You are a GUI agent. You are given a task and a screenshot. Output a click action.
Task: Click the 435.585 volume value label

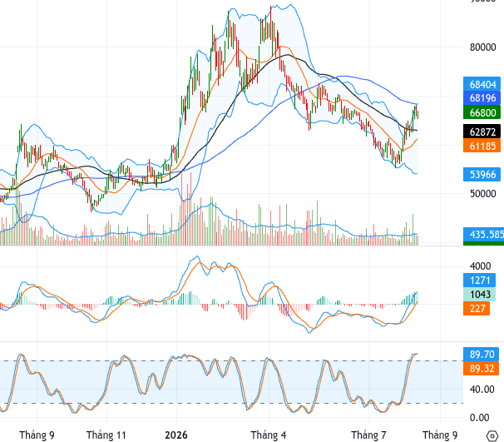click(x=484, y=234)
